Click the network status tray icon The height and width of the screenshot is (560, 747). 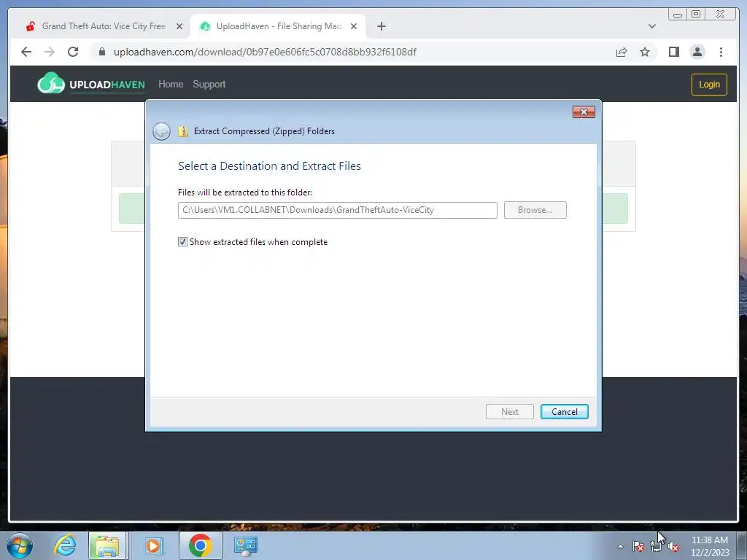(x=656, y=546)
